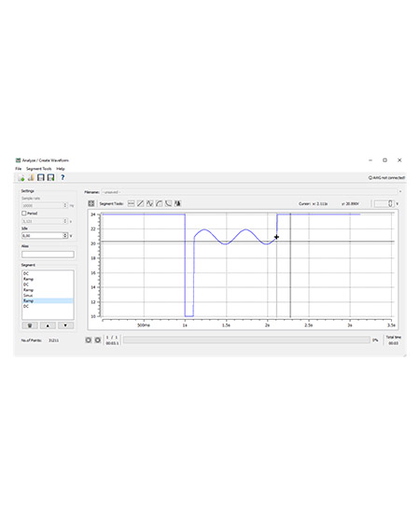
Task: Click the new waveform file icon
Action: pos(21,177)
